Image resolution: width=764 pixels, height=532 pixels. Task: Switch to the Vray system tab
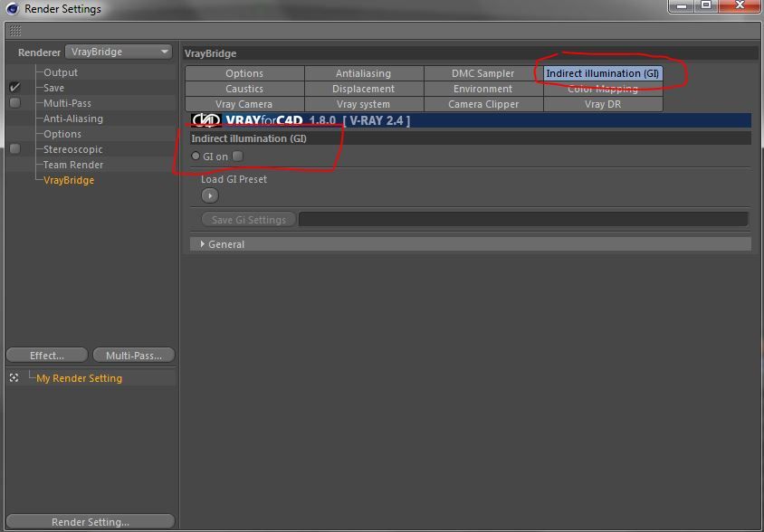coord(364,104)
